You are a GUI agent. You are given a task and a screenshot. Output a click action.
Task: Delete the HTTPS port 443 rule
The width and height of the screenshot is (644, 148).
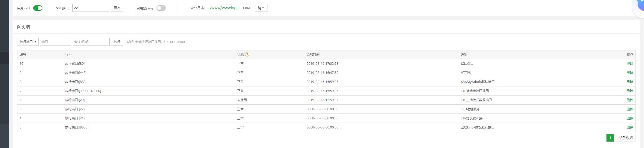(x=630, y=73)
